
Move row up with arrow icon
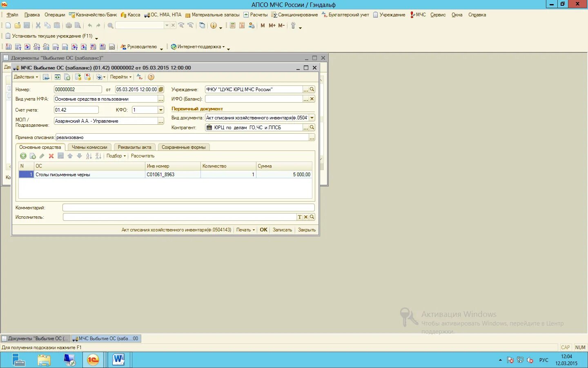(70, 156)
